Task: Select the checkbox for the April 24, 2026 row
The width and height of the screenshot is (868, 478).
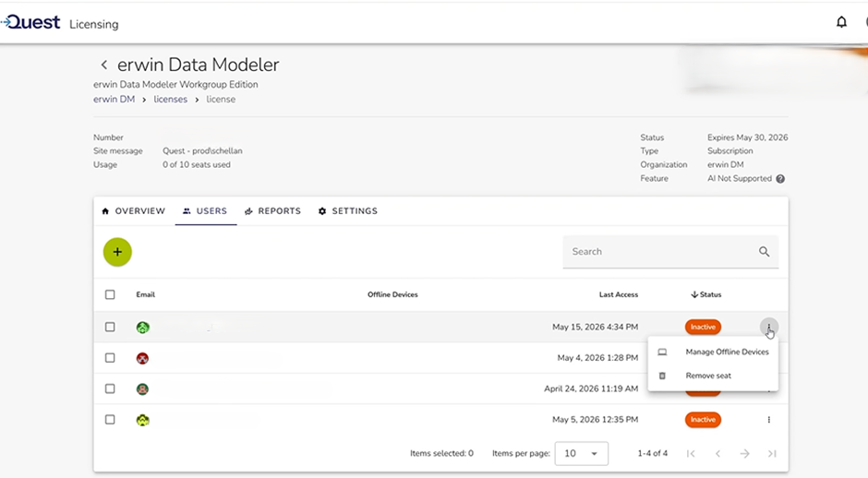Action: (x=110, y=389)
